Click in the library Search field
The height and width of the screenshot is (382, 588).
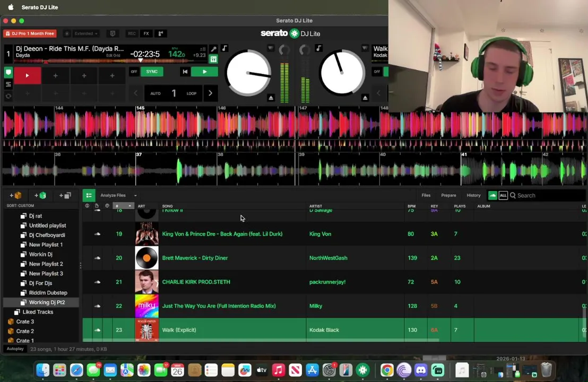click(547, 195)
